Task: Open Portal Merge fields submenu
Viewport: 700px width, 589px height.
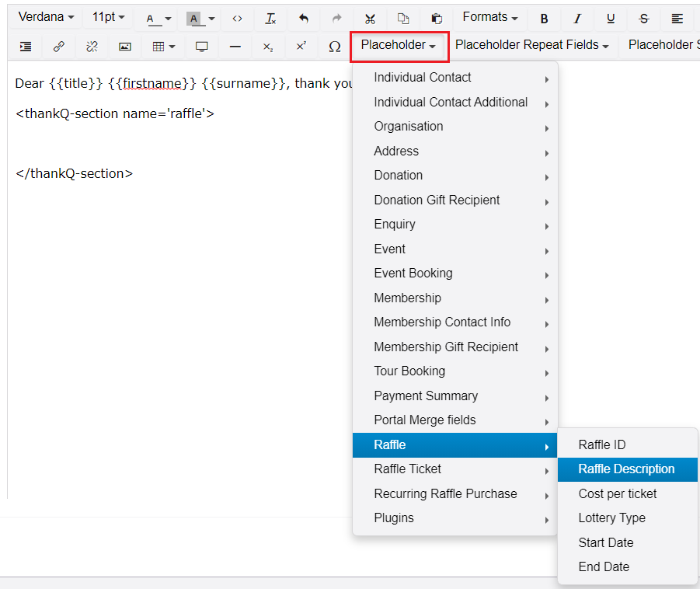Action: click(x=455, y=420)
